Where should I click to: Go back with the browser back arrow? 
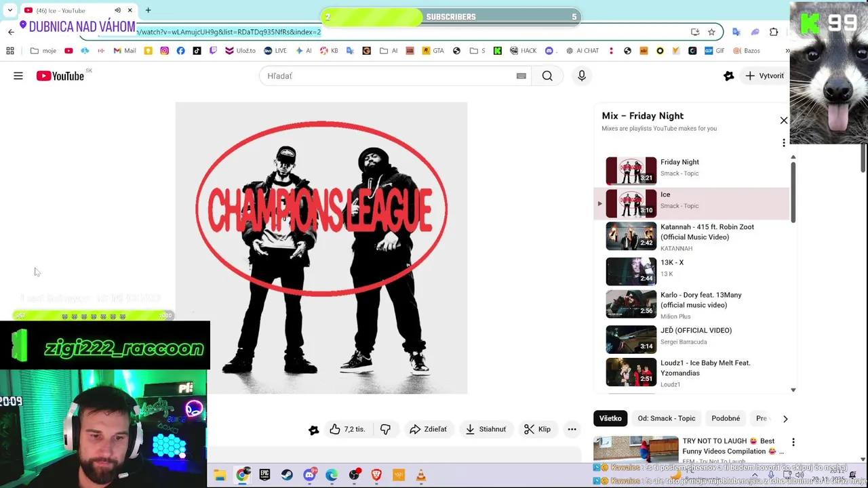11,32
